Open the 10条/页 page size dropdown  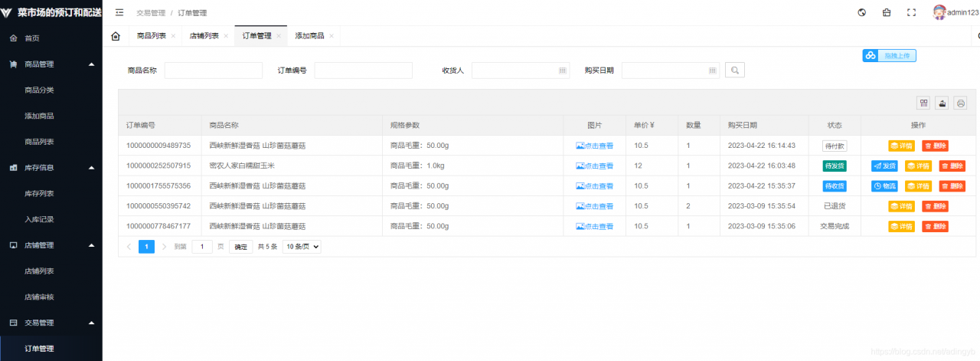[x=302, y=247]
